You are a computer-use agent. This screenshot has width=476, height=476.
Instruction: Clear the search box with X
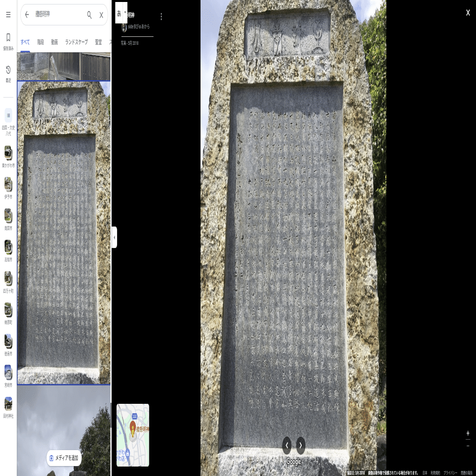tap(102, 15)
